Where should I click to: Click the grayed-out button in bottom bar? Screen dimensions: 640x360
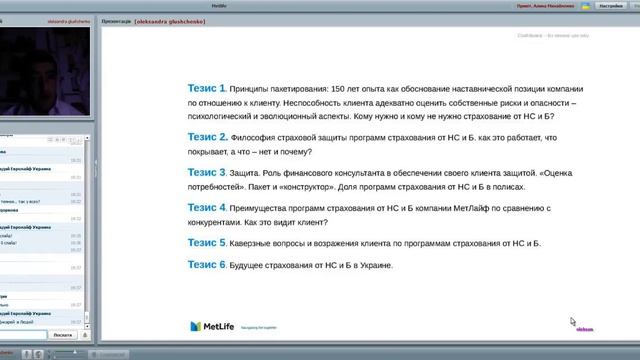108,354
